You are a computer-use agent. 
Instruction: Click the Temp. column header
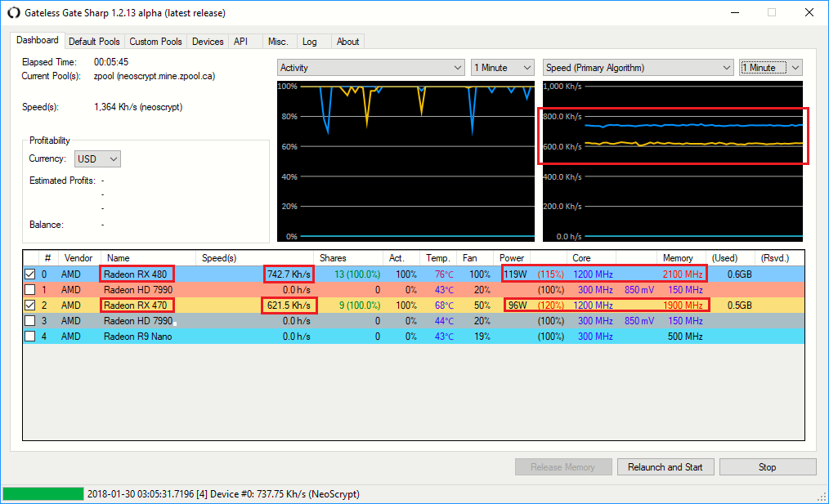tap(438, 258)
